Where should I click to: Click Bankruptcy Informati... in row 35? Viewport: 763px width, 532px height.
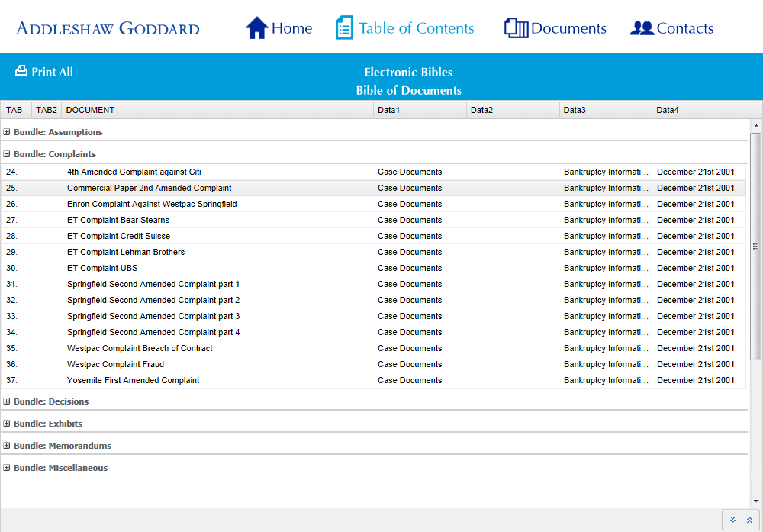[x=607, y=349]
